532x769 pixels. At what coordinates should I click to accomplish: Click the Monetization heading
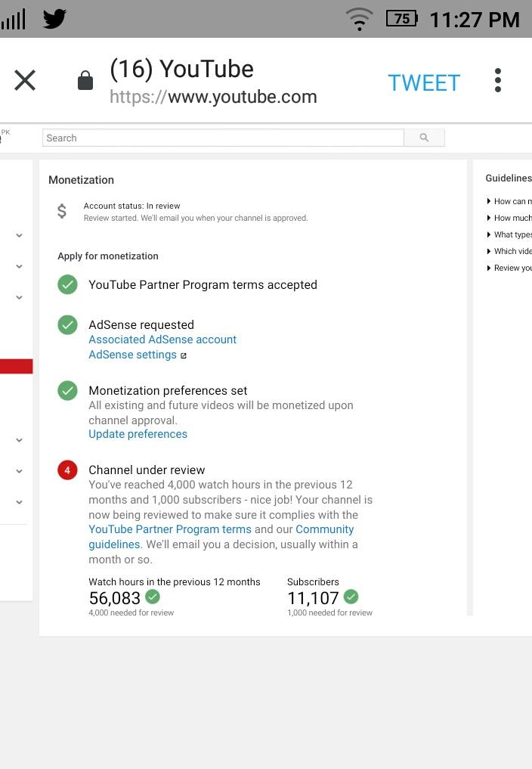click(82, 180)
